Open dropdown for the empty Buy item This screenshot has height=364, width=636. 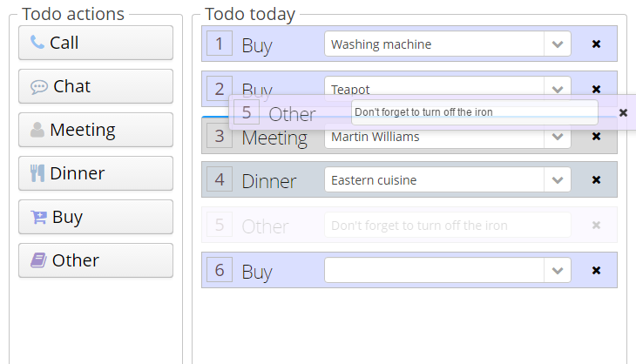pos(557,270)
